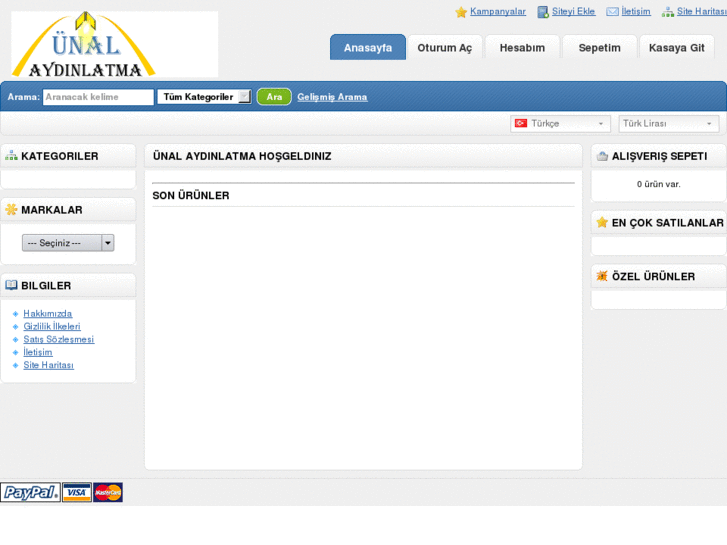This screenshot has height=545, width=727.
Task: Select the Kasaya Git tab
Action: tap(676, 47)
